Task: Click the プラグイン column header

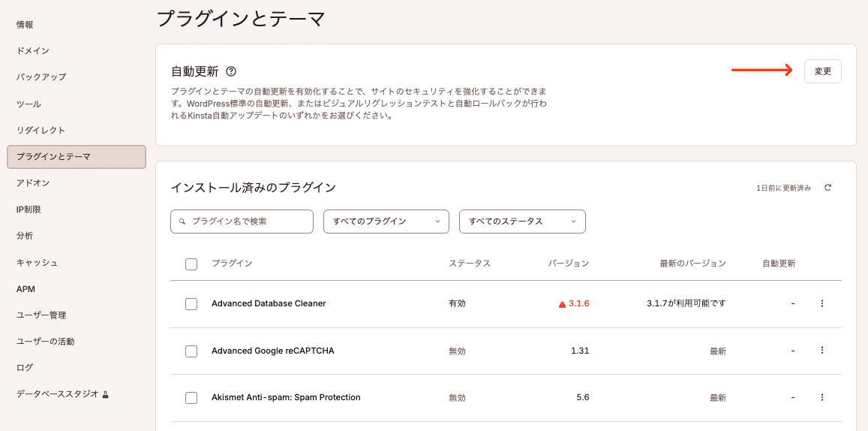Action: pos(232,263)
